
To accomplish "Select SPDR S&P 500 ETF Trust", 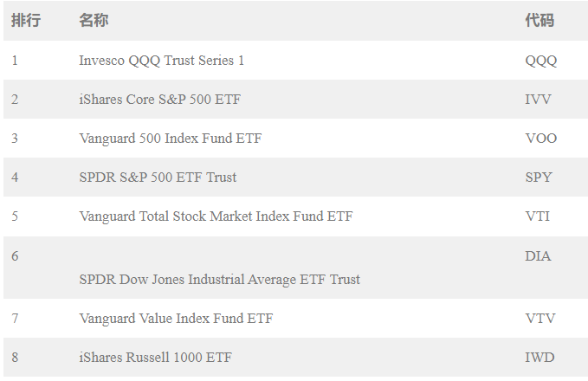I will click(x=158, y=178).
